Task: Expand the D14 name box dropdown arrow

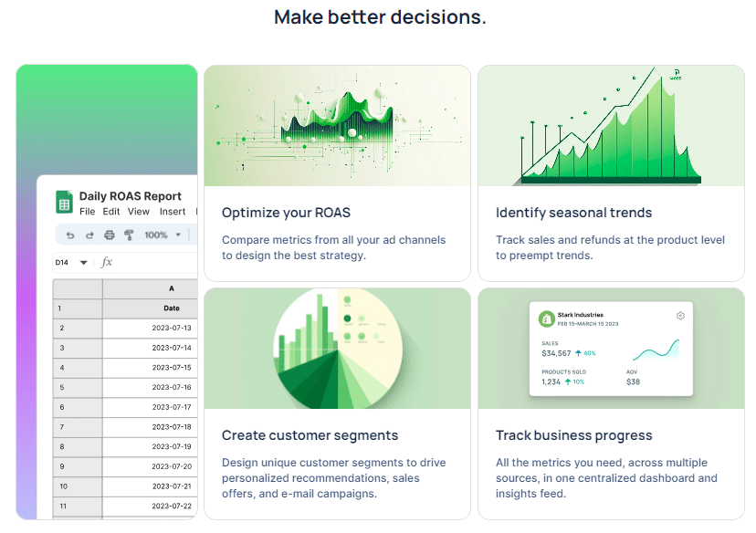Action: click(x=83, y=263)
